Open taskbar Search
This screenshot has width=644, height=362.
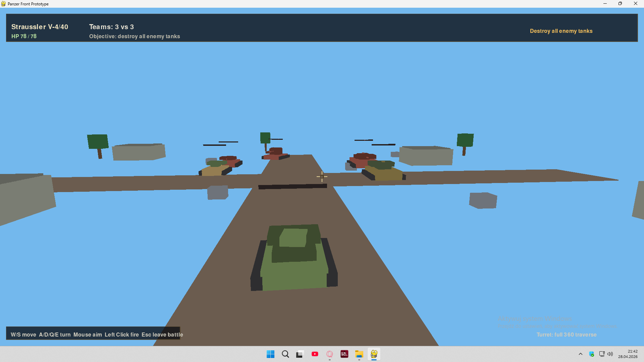pos(285,354)
